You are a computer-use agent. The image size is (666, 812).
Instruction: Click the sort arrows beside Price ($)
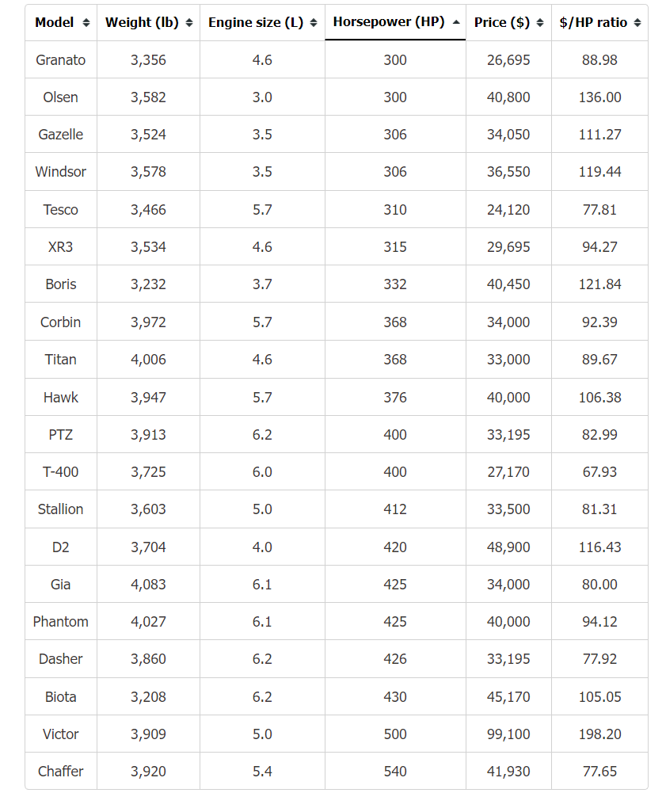coord(540,23)
